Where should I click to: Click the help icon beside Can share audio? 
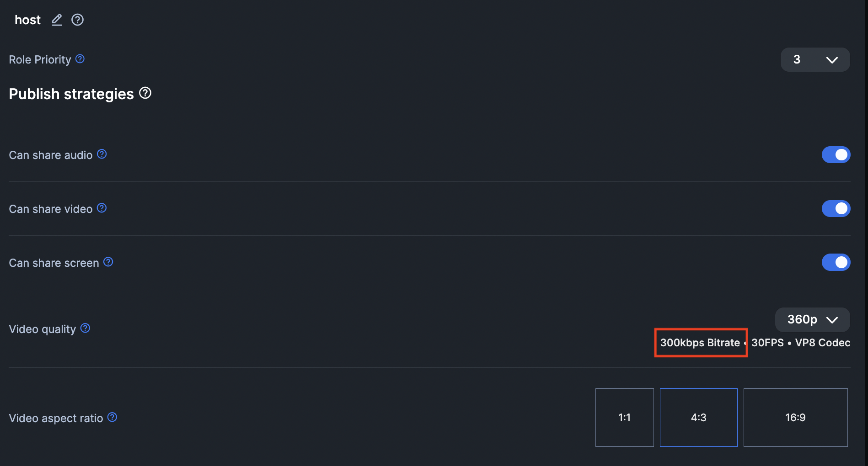point(102,154)
